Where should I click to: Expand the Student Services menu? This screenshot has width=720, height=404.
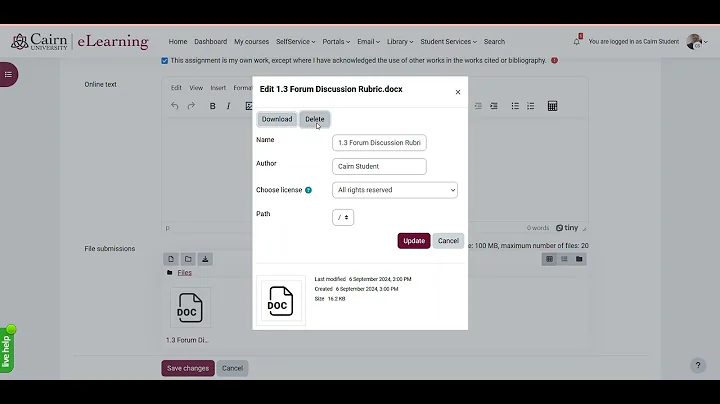pos(449,41)
